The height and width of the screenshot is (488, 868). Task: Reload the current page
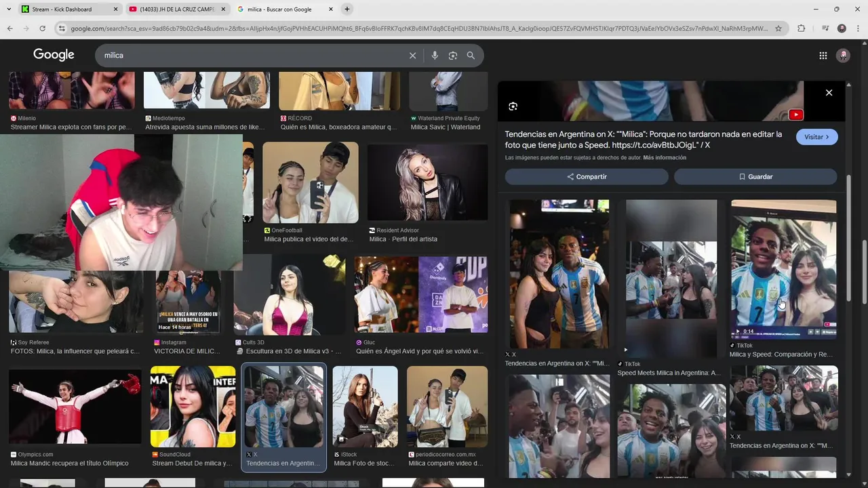tap(42, 28)
